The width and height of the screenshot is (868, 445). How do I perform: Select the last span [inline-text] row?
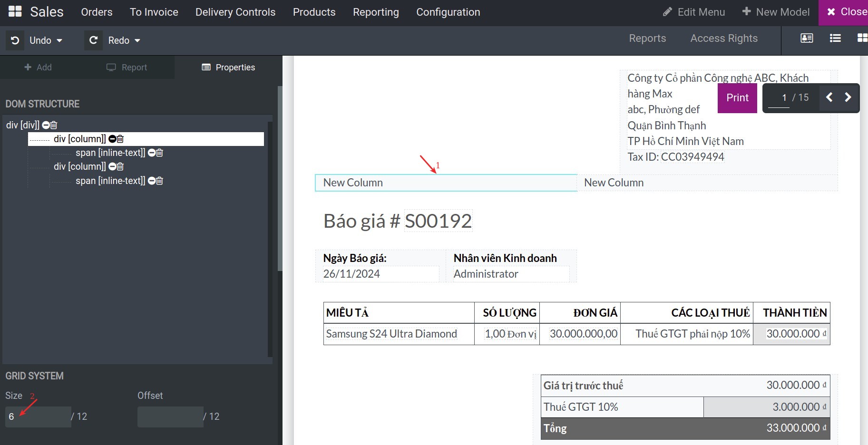tap(110, 181)
